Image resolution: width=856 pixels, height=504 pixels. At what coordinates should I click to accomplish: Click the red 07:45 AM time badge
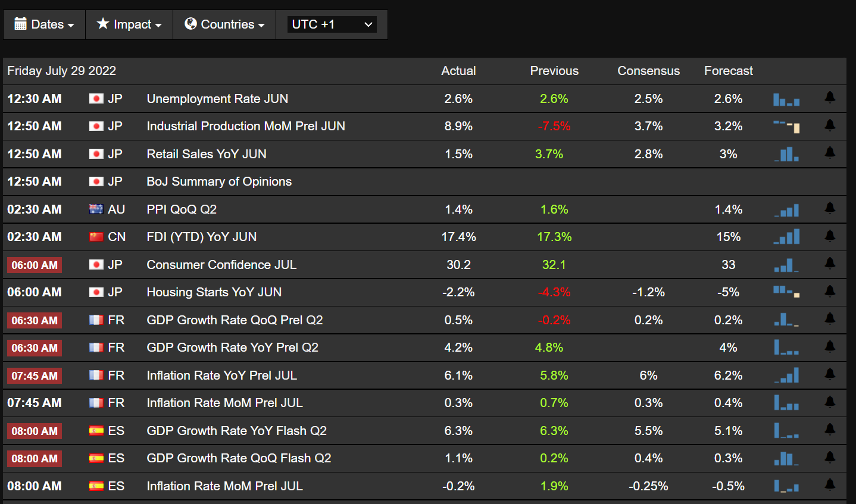[x=35, y=376]
